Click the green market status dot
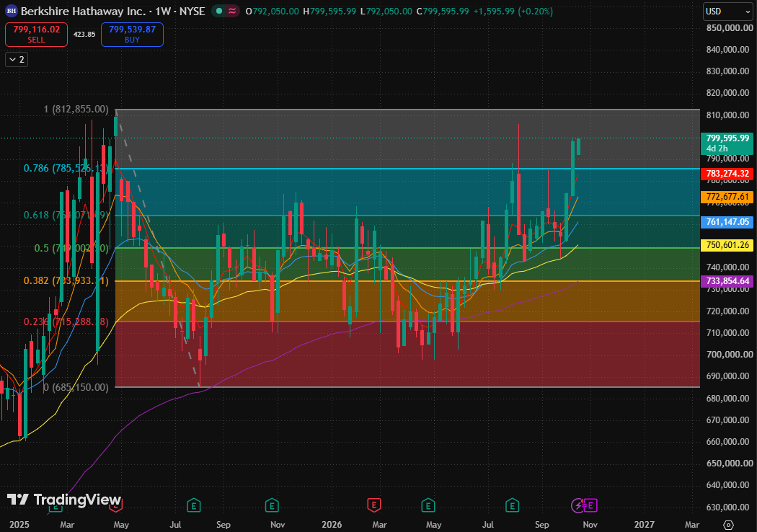 [x=220, y=11]
